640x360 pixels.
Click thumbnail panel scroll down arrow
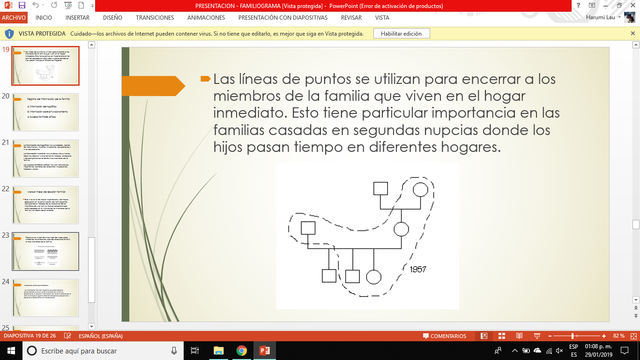click(91, 327)
